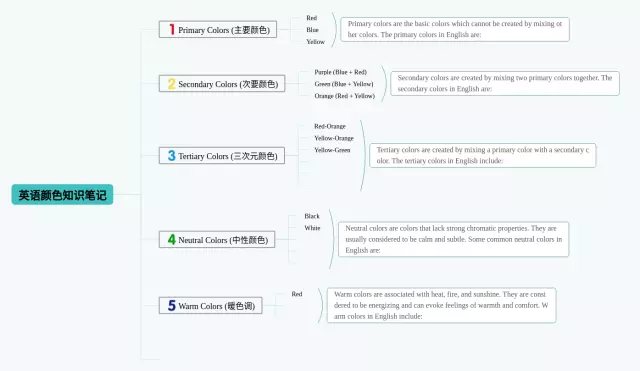Viewport: 640px width, 371px height.
Task: Select the Tertiary Colors (三次元颜色) node
Action: tap(222, 156)
